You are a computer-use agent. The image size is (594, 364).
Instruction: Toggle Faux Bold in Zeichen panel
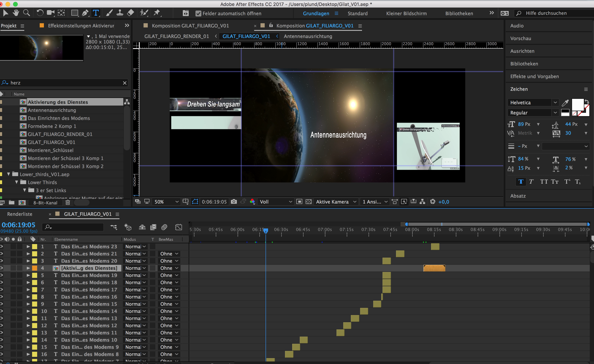(x=521, y=182)
